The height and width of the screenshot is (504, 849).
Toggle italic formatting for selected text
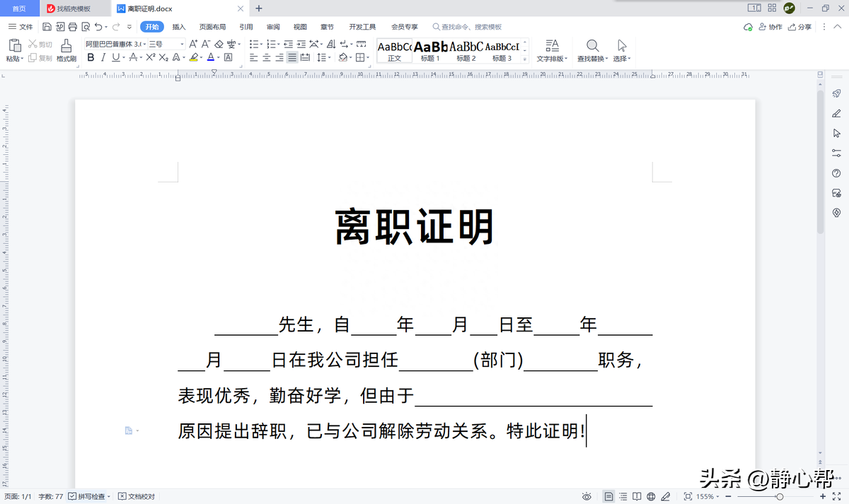pos(103,57)
